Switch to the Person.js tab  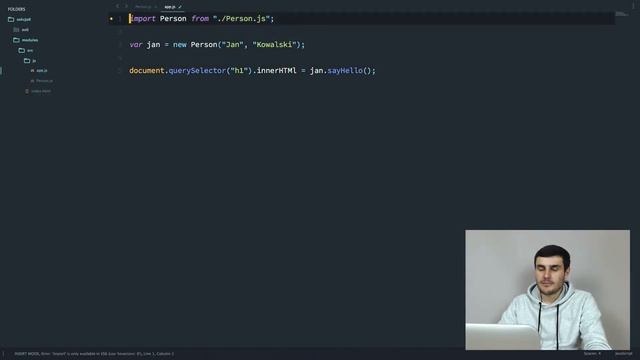[x=143, y=7]
